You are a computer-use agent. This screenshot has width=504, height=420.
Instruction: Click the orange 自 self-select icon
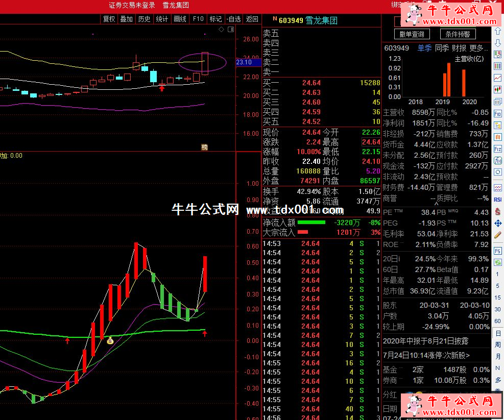(x=497, y=137)
